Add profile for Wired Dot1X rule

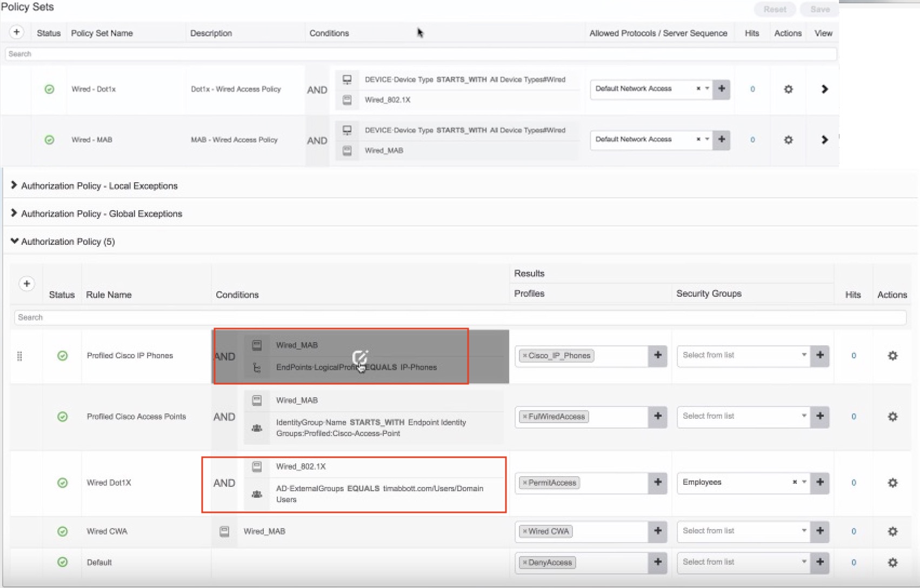point(658,483)
